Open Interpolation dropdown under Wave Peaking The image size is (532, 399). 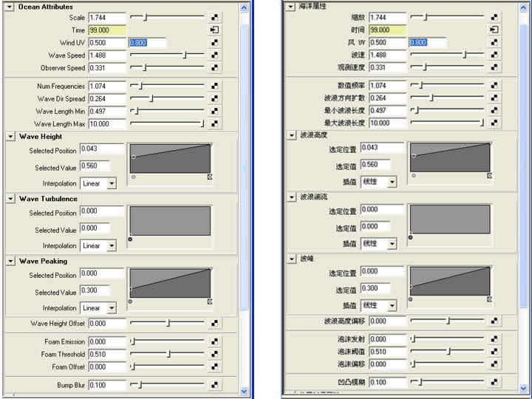click(112, 308)
